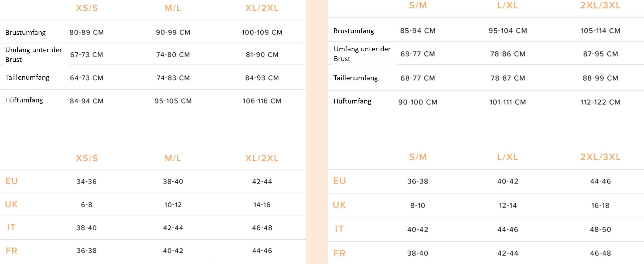
Task: Click the 90-100 CM Hüftumfang value
Action: 418,102
